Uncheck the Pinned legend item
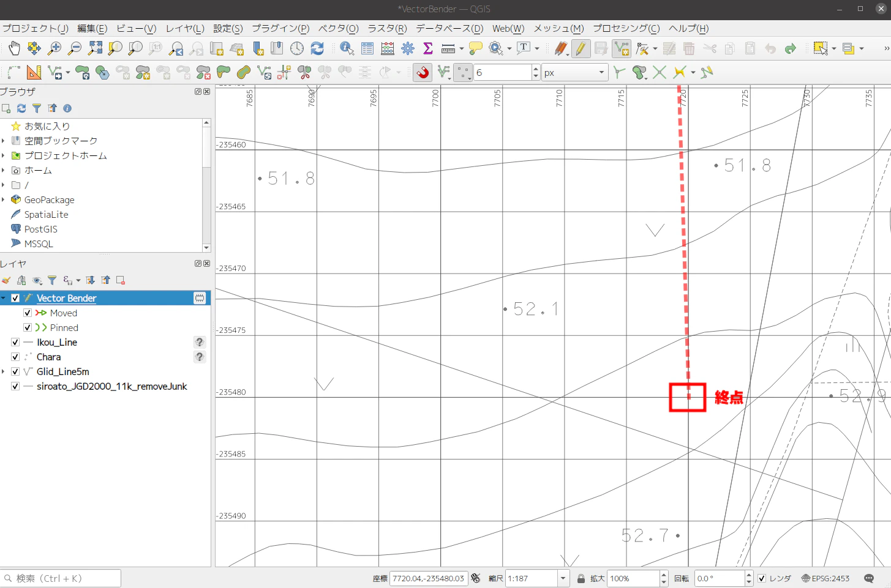 click(x=28, y=327)
